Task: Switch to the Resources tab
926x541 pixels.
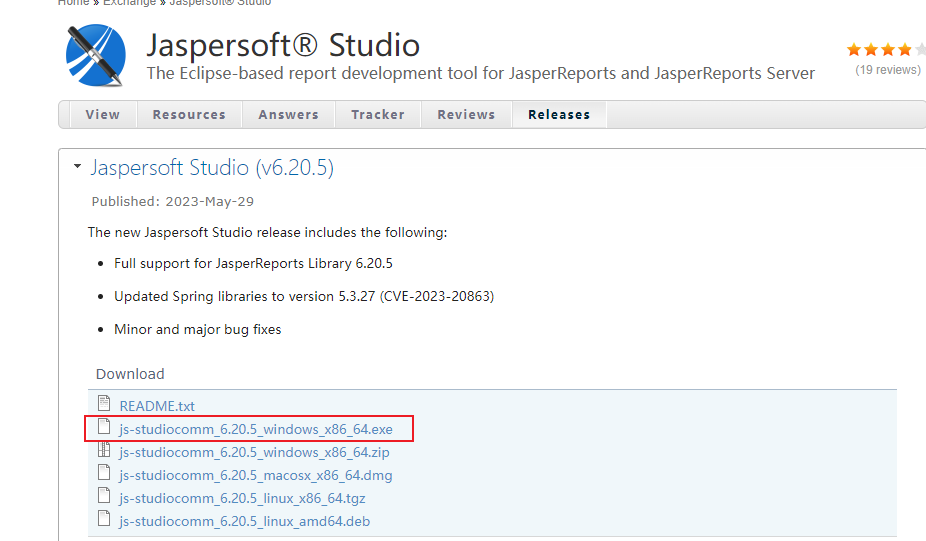Action: [189, 115]
